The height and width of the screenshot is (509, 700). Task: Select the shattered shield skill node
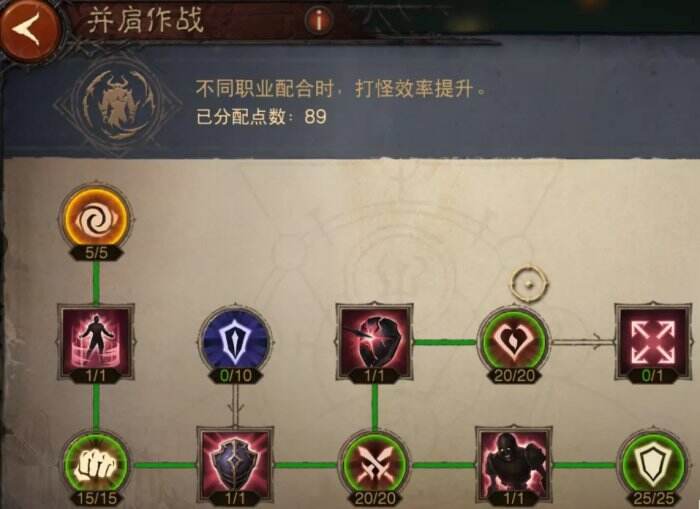(x=375, y=342)
